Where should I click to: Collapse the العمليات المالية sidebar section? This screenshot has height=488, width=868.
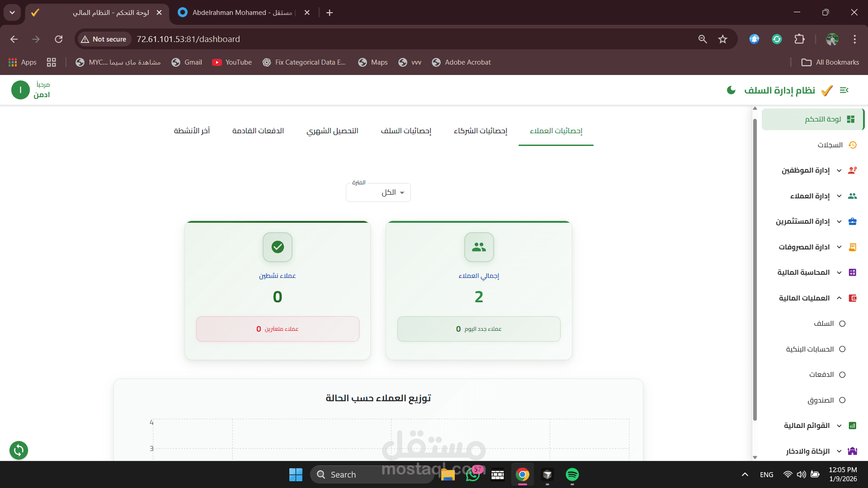click(x=839, y=298)
